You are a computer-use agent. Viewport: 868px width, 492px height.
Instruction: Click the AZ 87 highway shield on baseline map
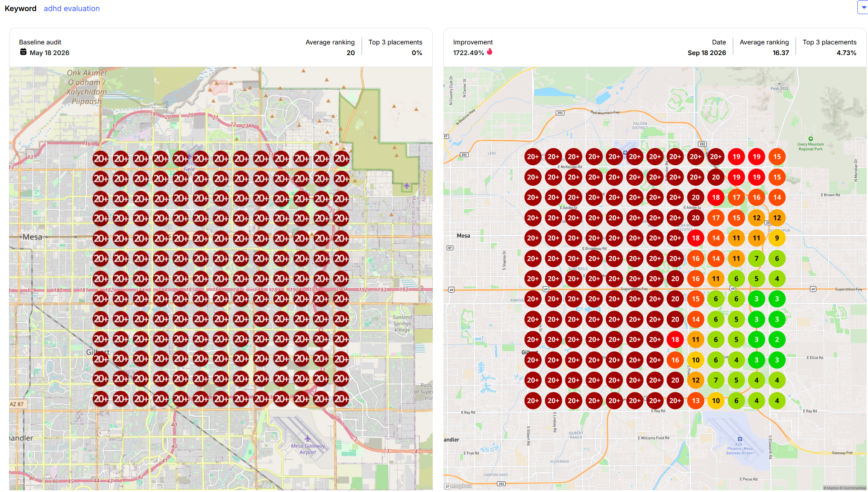[17, 404]
